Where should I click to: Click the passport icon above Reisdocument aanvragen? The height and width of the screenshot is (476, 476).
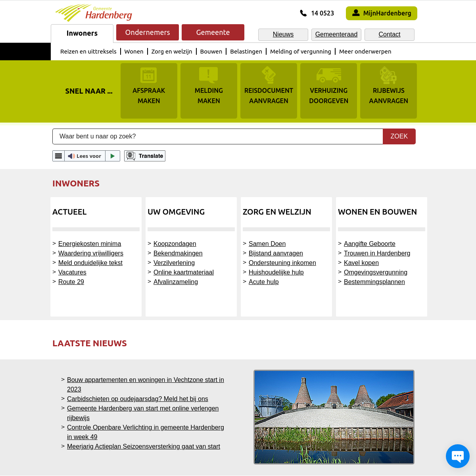pos(269,75)
